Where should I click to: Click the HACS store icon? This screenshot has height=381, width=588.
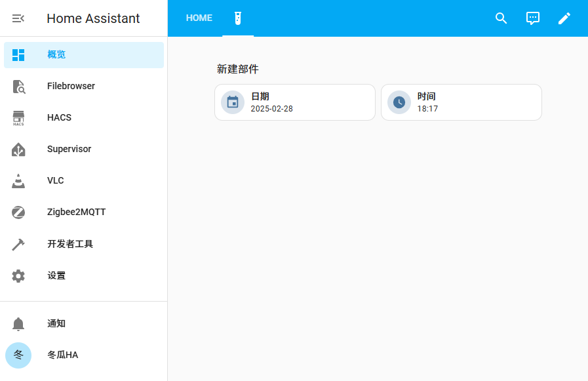(x=18, y=118)
